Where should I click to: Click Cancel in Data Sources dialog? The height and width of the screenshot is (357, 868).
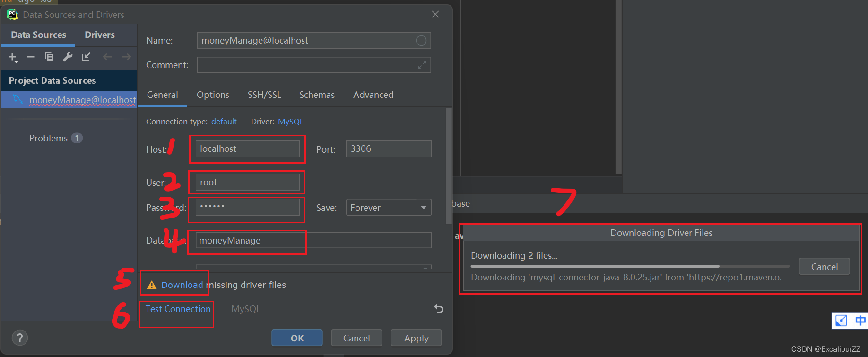click(356, 338)
